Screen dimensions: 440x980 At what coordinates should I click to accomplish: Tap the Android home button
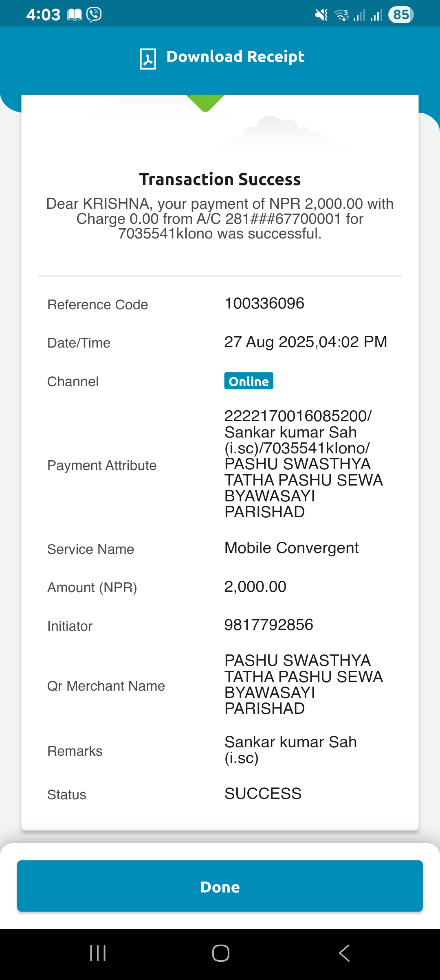[220, 953]
